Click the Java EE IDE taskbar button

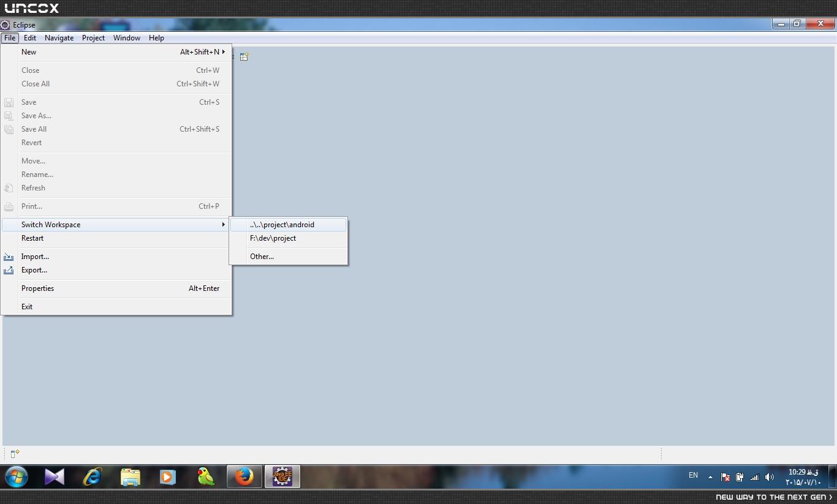[282, 476]
